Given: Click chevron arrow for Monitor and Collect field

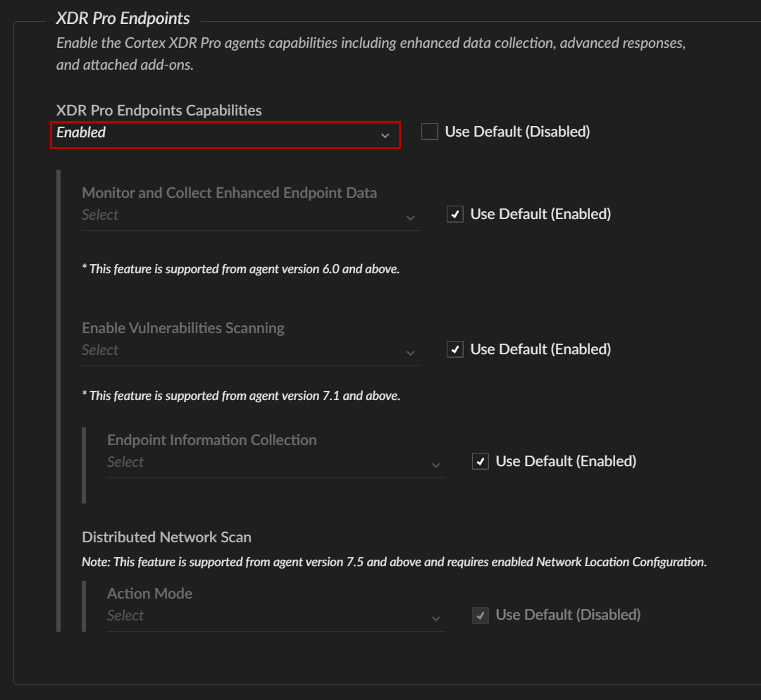Looking at the screenshot, I should (x=410, y=218).
